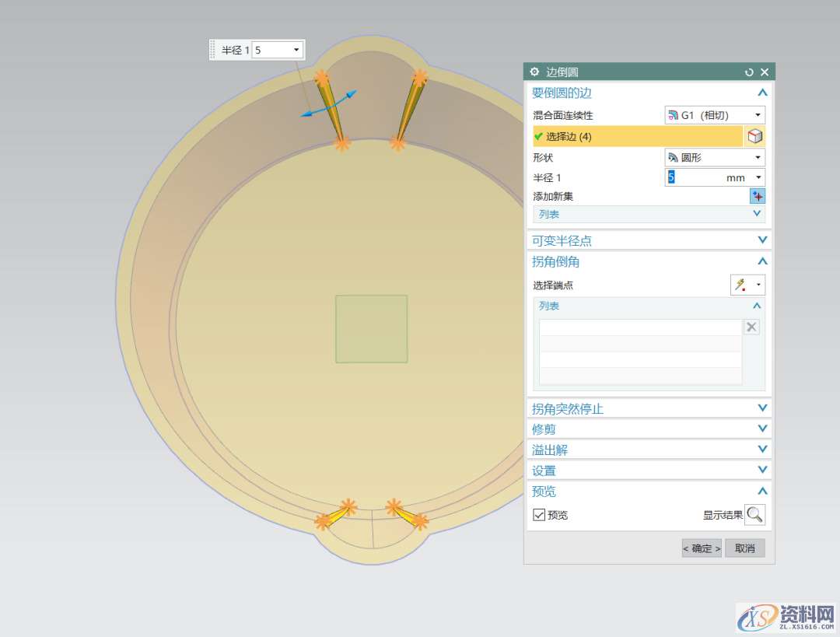840x637 pixels.
Task: Uncheck the 预览 preview checkbox
Action: (x=539, y=515)
